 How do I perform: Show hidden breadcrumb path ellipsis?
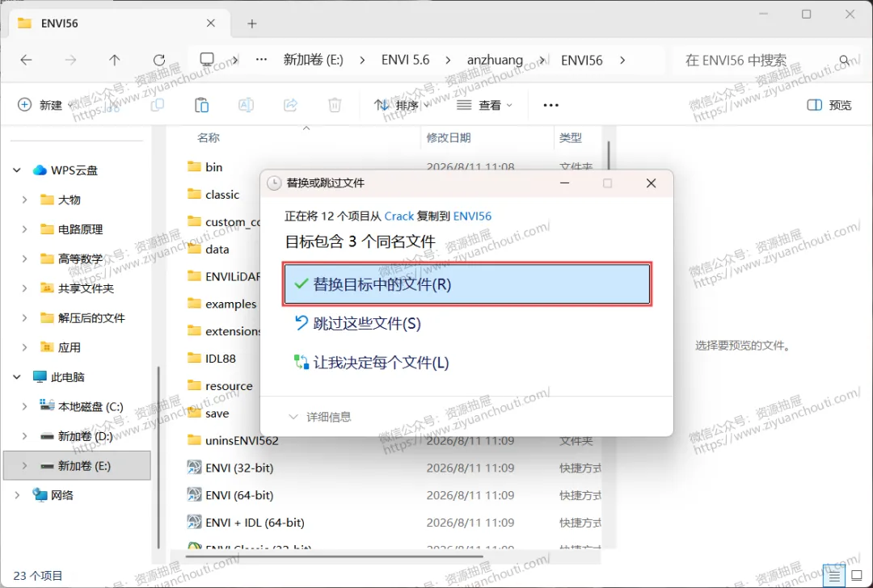tap(261, 60)
